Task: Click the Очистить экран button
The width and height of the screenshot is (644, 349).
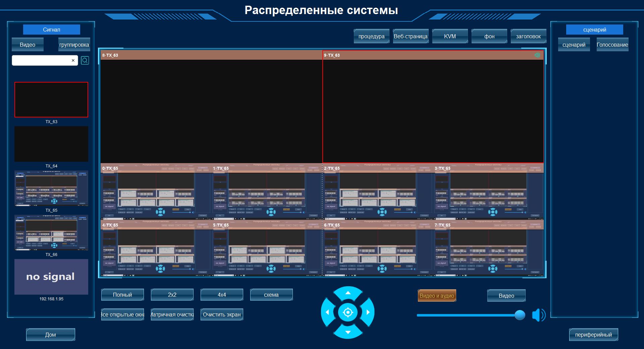Action: point(222,314)
